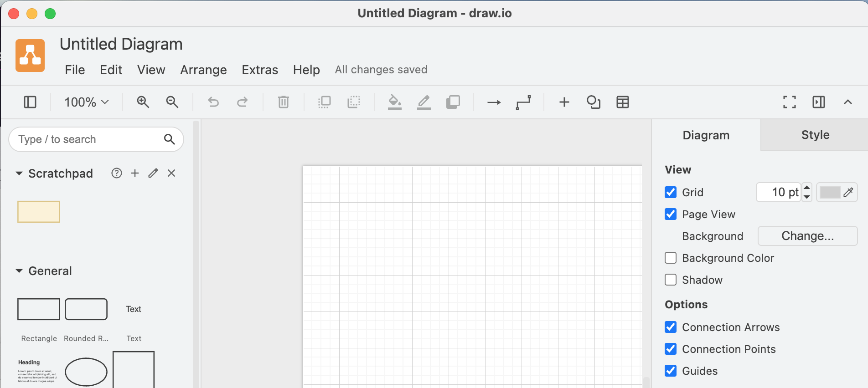This screenshot has width=868, height=388.
Task: Click the Background Change... button
Action: (807, 236)
